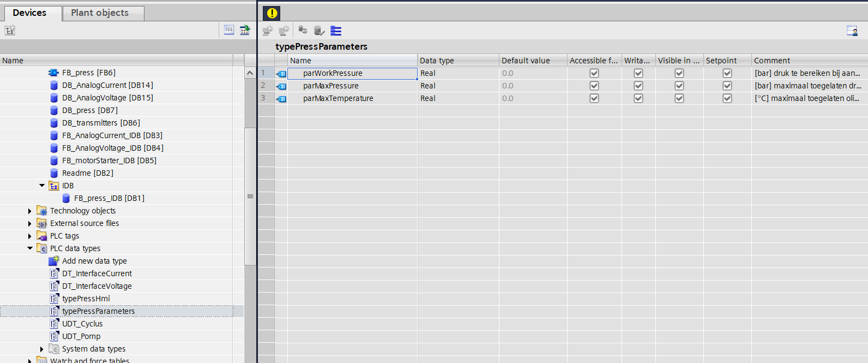Expand Technology objects node
The image size is (868, 363).
[x=30, y=211]
